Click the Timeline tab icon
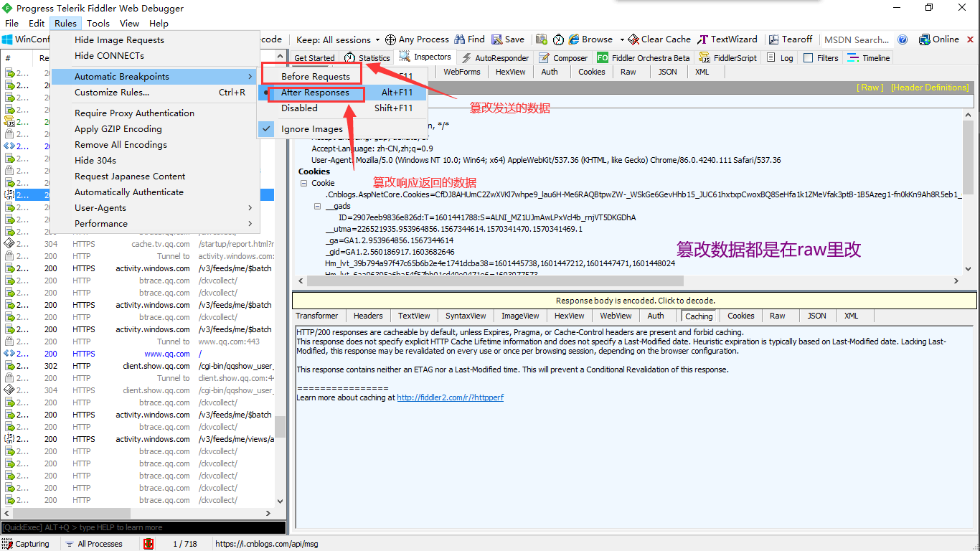The width and height of the screenshot is (980, 551). 853,57
